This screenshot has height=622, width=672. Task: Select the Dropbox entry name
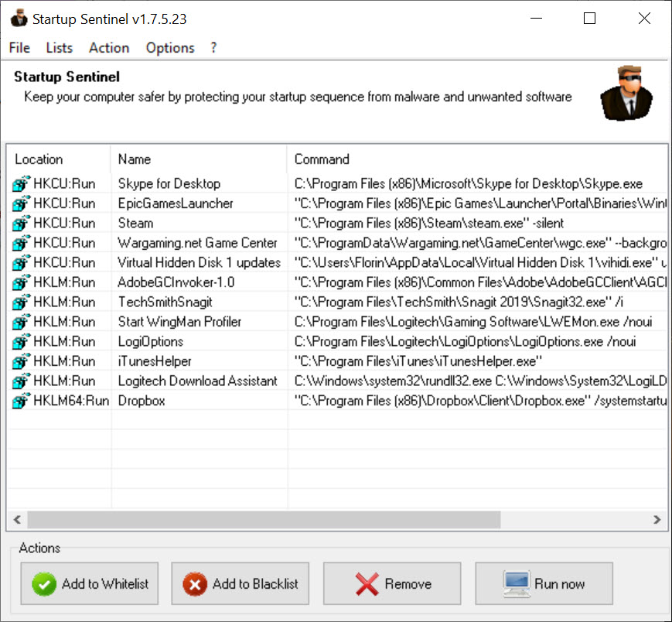142,401
